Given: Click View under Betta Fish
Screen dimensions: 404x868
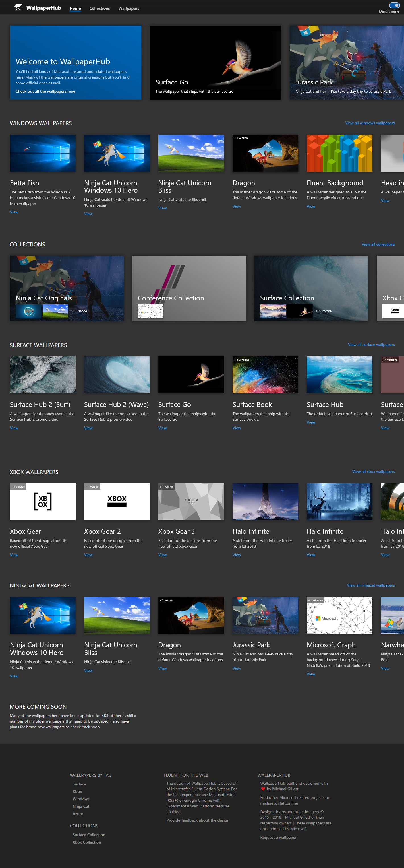Looking at the screenshot, I should point(14,212).
